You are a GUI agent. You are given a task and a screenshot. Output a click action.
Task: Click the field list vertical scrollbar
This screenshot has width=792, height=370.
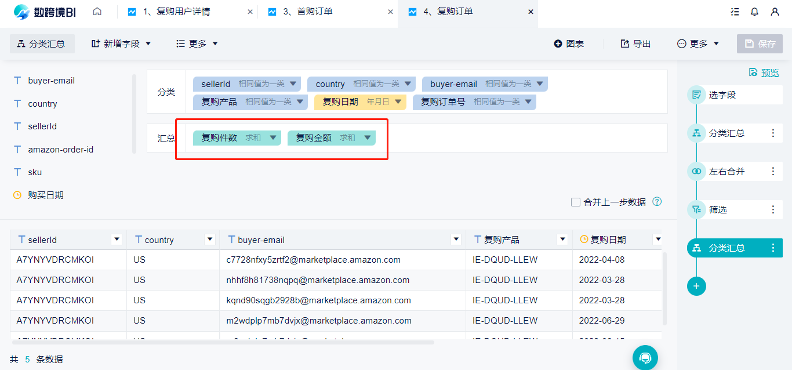click(x=134, y=114)
